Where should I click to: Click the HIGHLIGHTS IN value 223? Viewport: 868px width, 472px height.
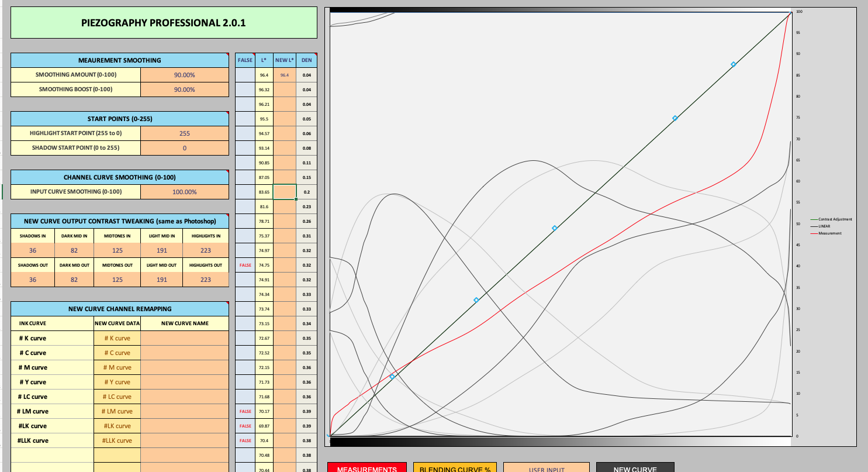click(x=206, y=250)
